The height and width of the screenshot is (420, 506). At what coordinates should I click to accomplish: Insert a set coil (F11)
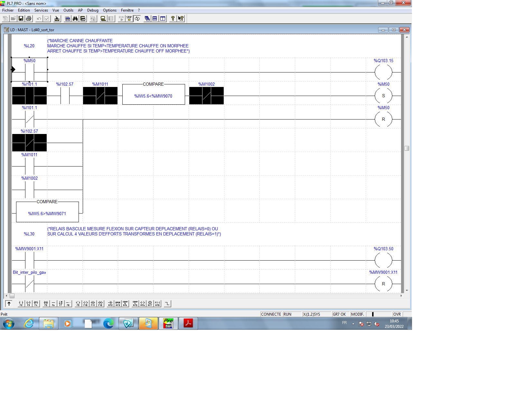93,303
